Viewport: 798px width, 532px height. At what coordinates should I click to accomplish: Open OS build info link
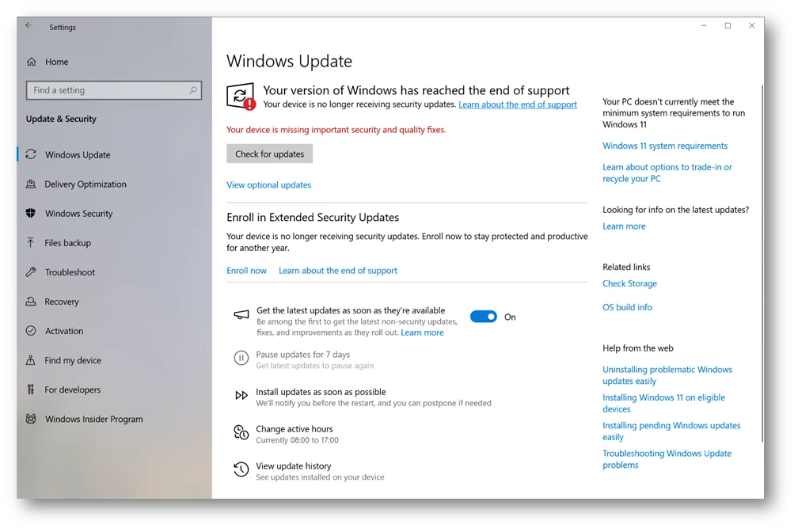coord(627,307)
